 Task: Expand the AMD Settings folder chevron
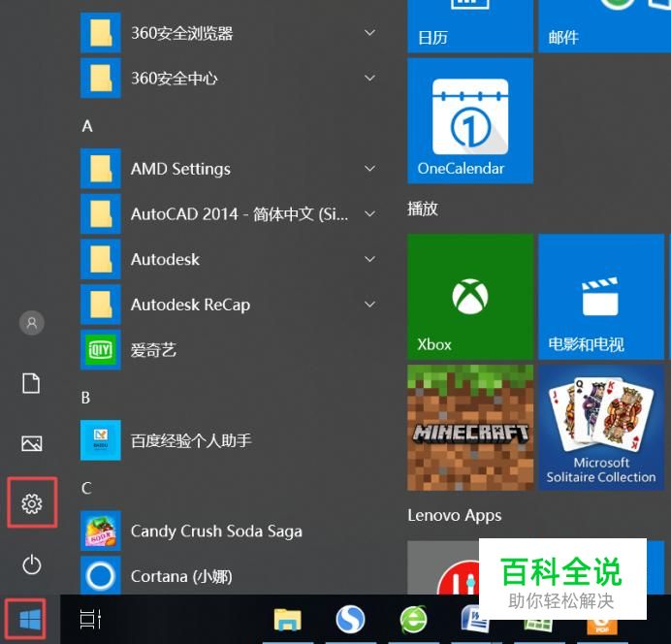(369, 168)
